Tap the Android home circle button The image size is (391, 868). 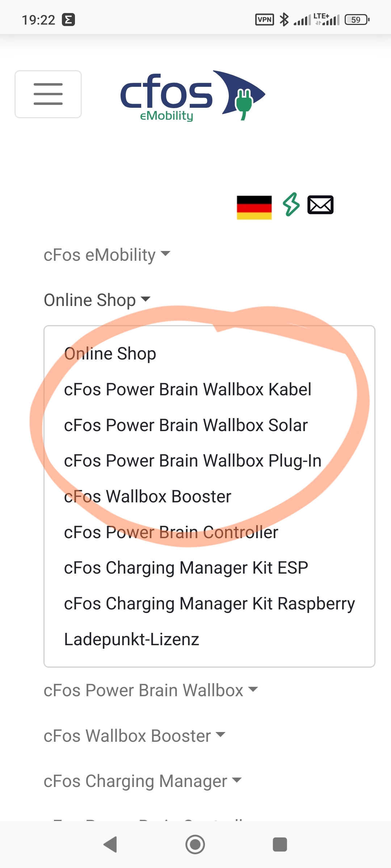[x=195, y=844]
